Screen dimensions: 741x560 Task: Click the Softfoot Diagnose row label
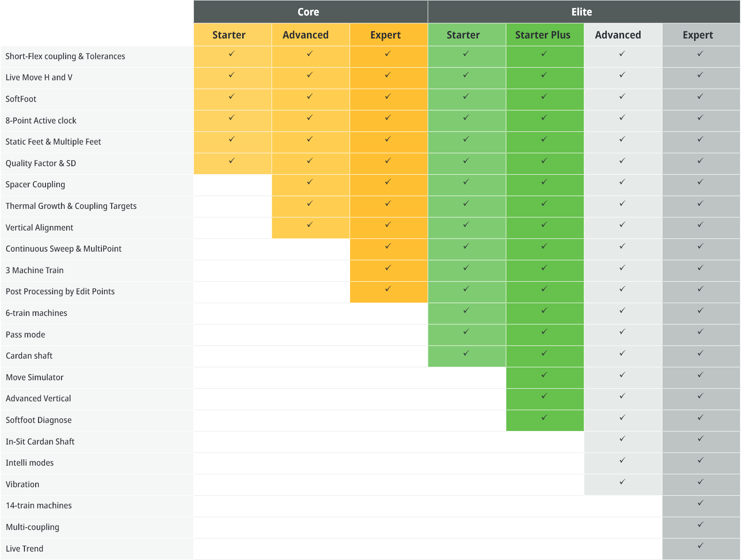click(38, 420)
